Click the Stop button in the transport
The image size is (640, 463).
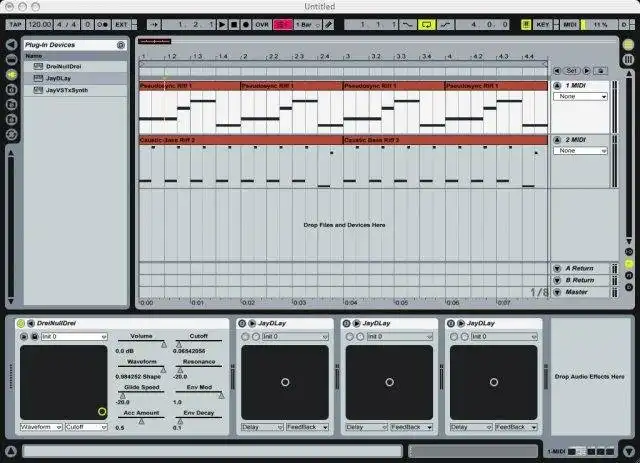[234, 24]
